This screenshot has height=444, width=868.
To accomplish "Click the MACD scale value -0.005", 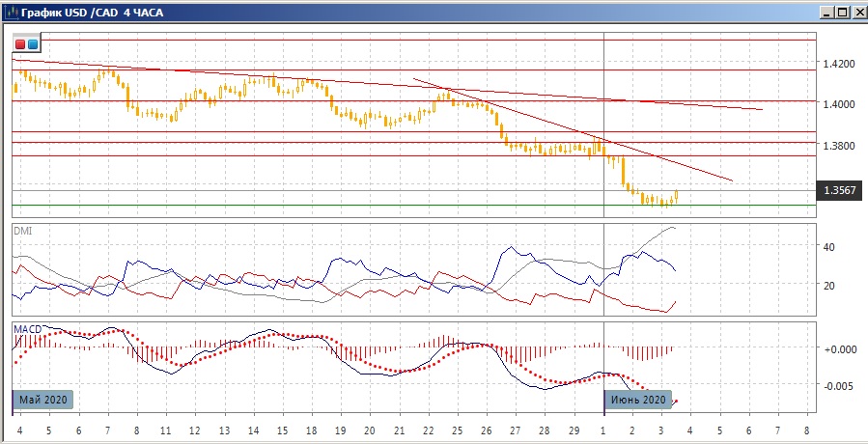I will (x=836, y=385).
